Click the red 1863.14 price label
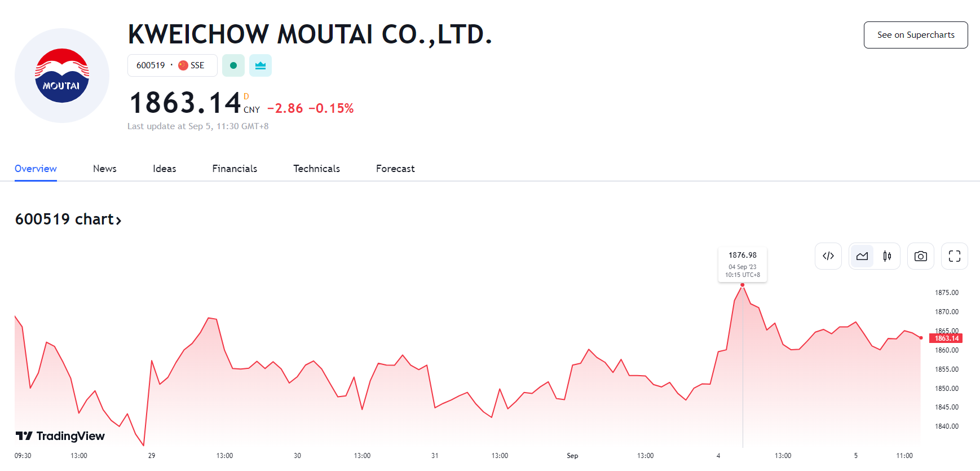 coord(946,338)
